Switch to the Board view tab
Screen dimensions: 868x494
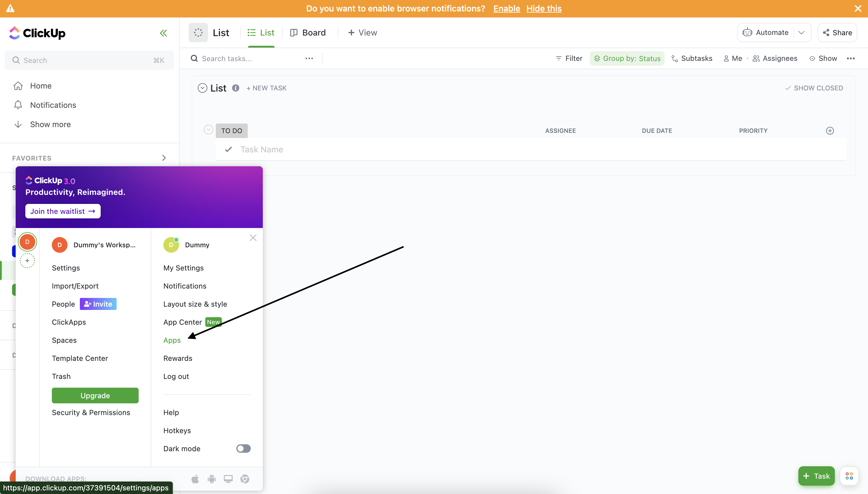coord(308,33)
